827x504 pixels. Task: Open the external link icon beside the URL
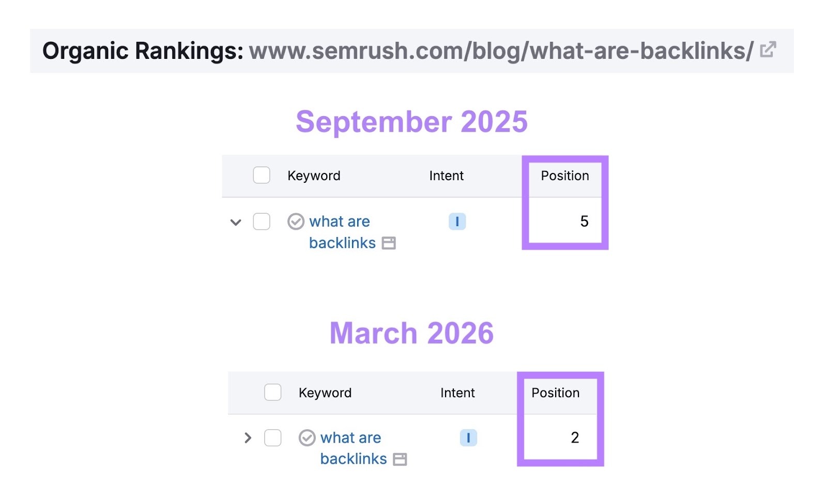click(x=769, y=49)
